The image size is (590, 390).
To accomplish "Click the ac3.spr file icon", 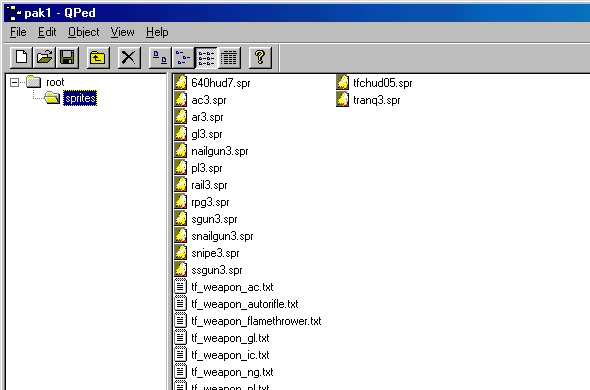I will click(181, 100).
